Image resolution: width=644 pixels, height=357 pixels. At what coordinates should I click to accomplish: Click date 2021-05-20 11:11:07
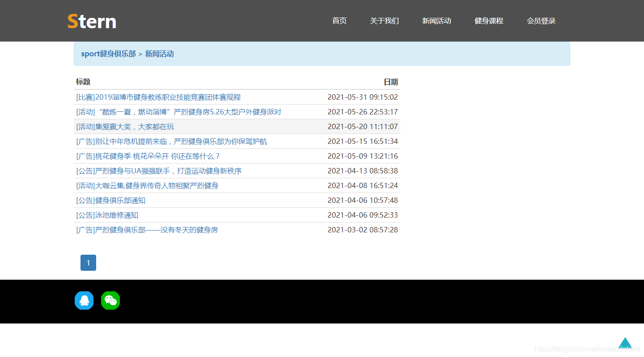coord(363,126)
